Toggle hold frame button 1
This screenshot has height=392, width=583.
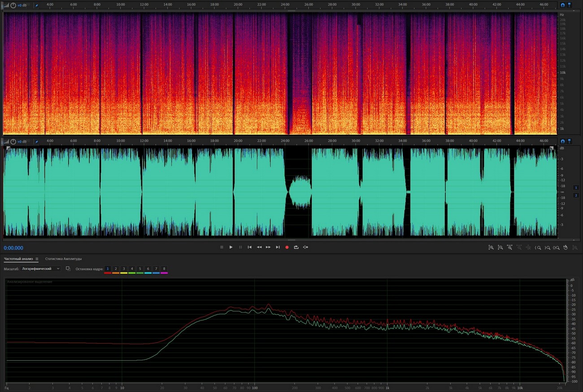(x=108, y=269)
